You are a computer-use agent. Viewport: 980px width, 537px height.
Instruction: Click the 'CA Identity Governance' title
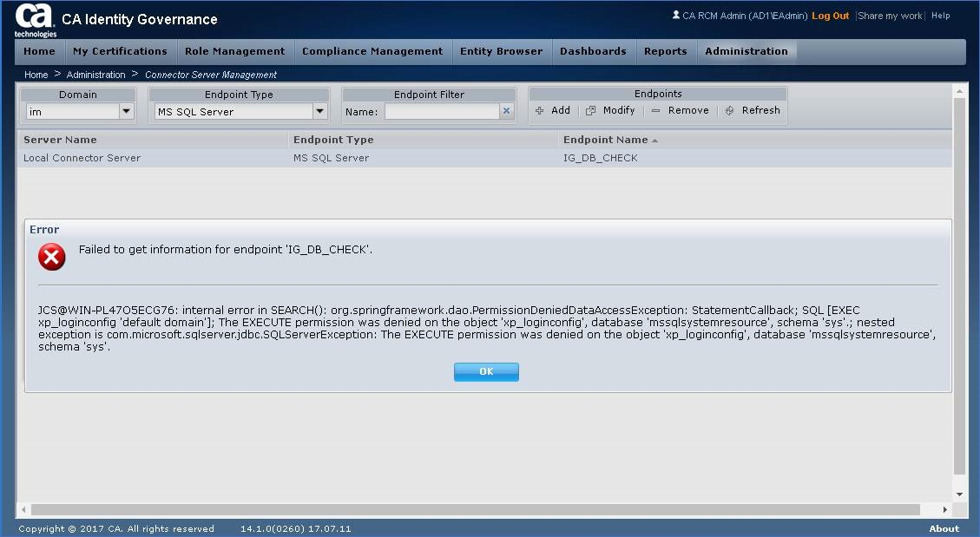click(x=140, y=19)
